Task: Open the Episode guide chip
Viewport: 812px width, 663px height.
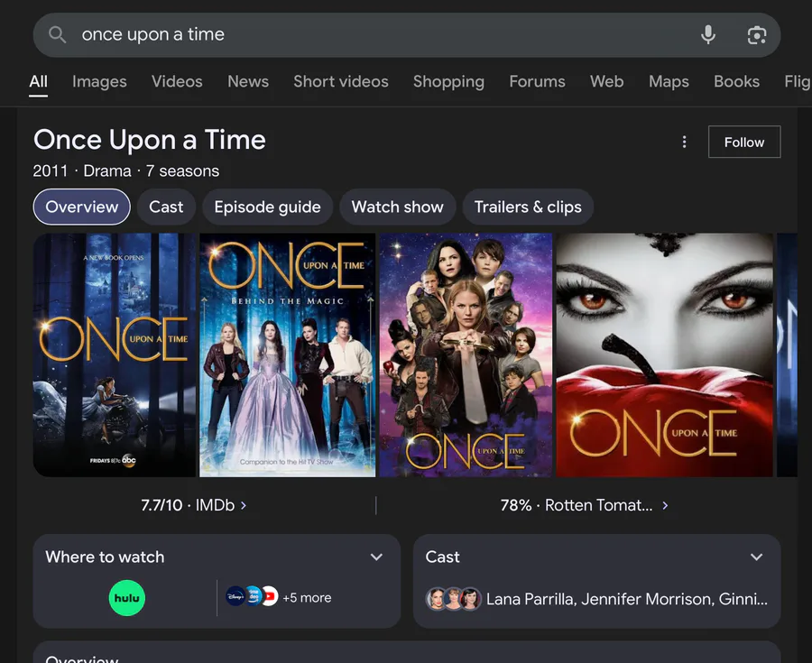Action: point(267,207)
